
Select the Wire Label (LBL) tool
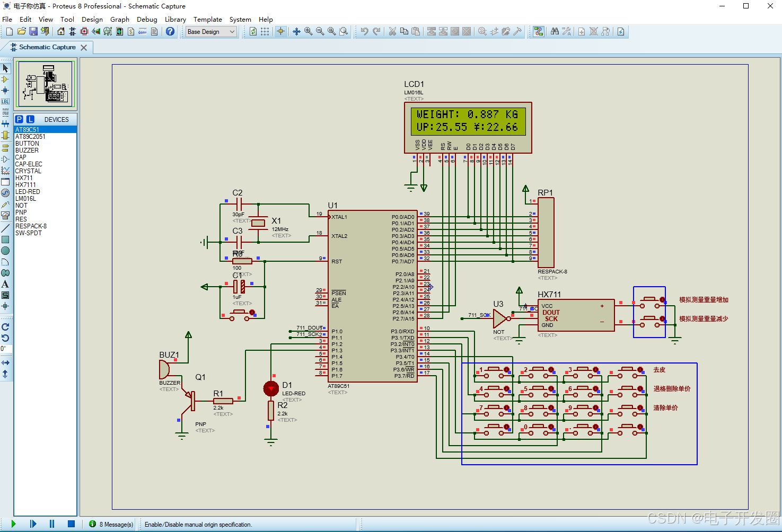5,101
